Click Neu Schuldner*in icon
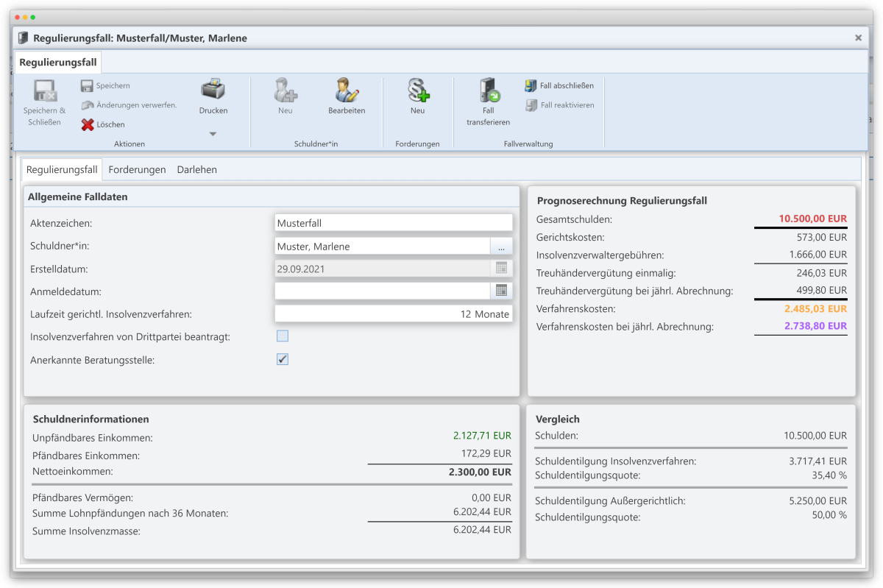Viewport: 883px width, 588px height. pos(285,91)
